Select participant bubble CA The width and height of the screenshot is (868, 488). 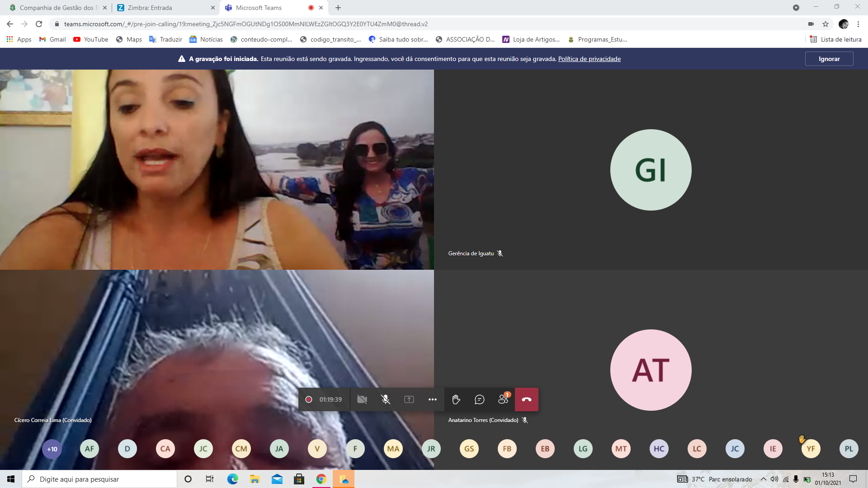pos(165,449)
